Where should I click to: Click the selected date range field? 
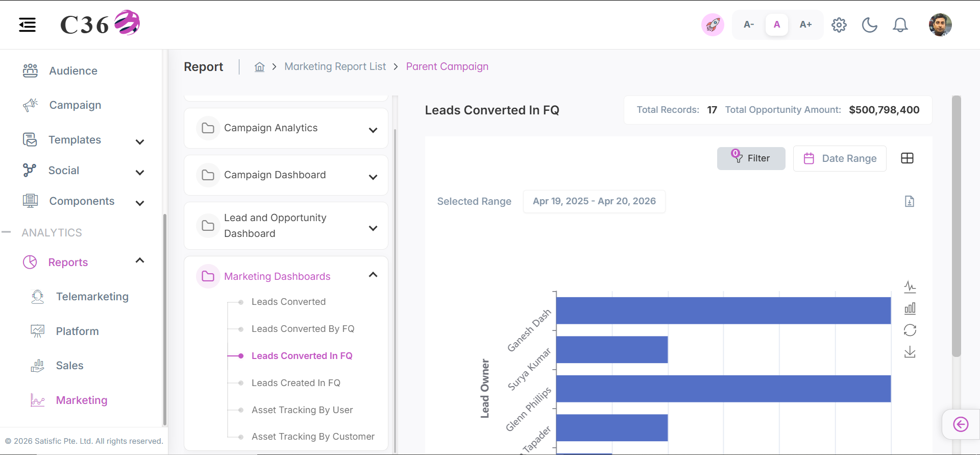pos(594,201)
